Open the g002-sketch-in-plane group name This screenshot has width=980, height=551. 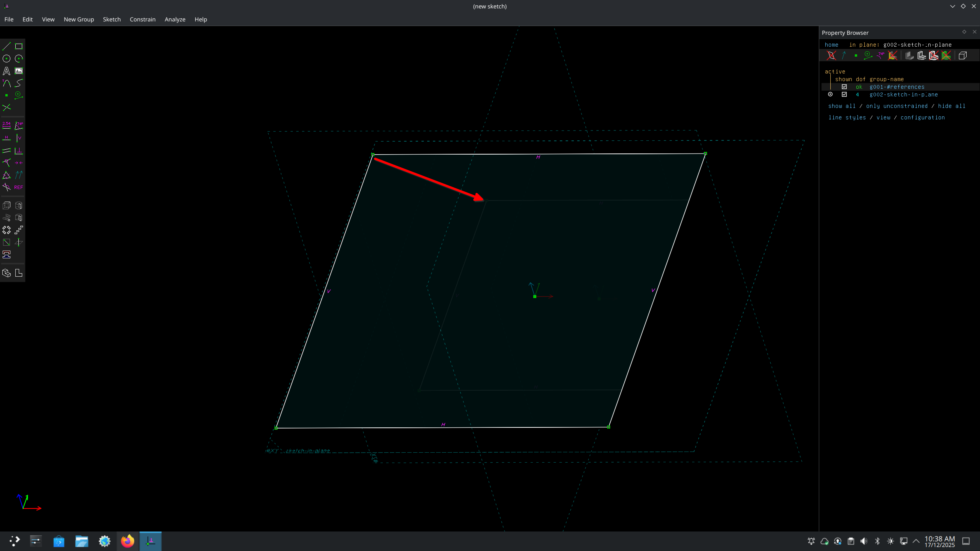point(903,94)
